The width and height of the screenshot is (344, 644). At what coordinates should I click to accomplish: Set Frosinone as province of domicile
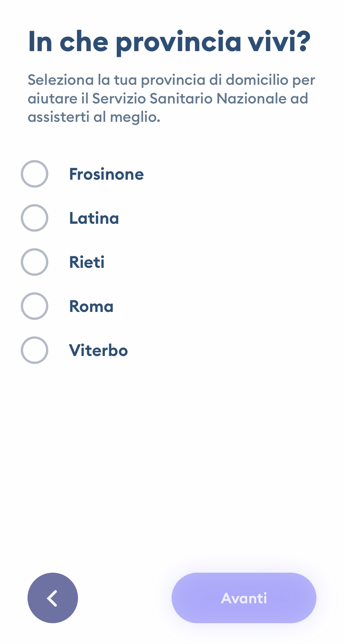click(x=35, y=174)
